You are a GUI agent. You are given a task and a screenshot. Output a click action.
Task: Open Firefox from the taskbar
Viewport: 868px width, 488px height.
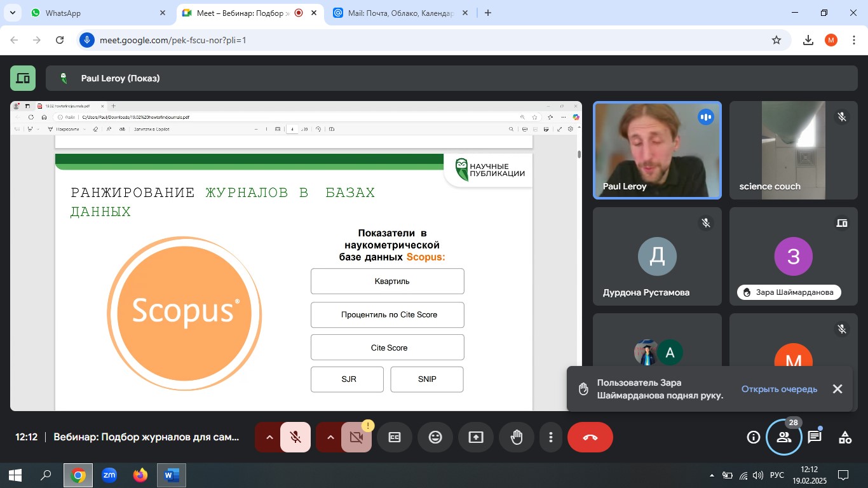140,475
